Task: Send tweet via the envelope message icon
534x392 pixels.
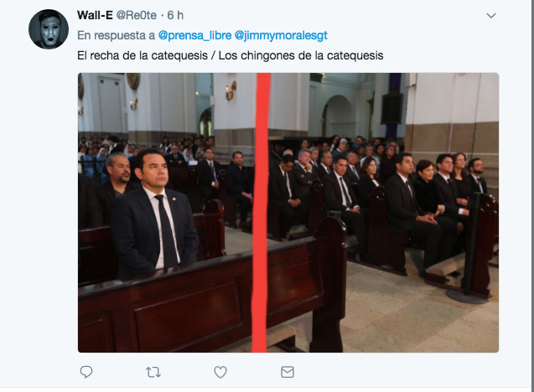Action: 288,372
